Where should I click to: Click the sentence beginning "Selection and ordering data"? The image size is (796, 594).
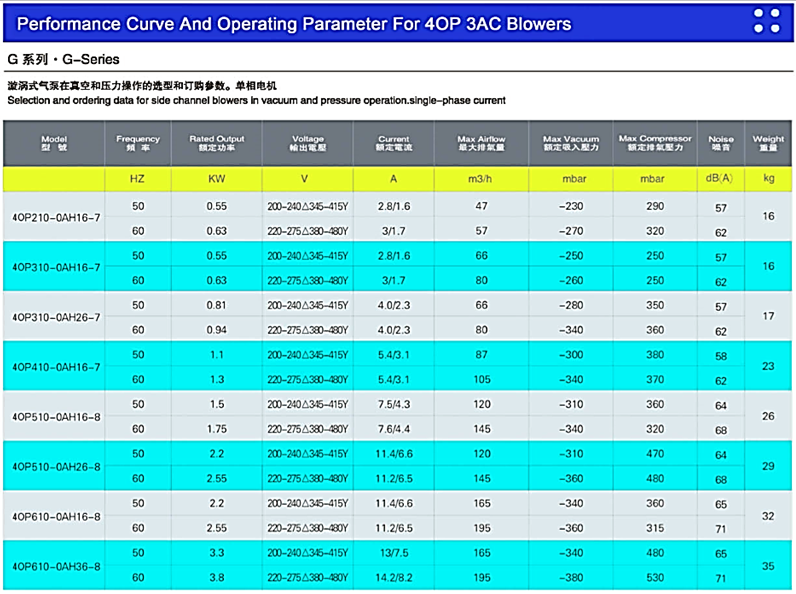(256, 101)
